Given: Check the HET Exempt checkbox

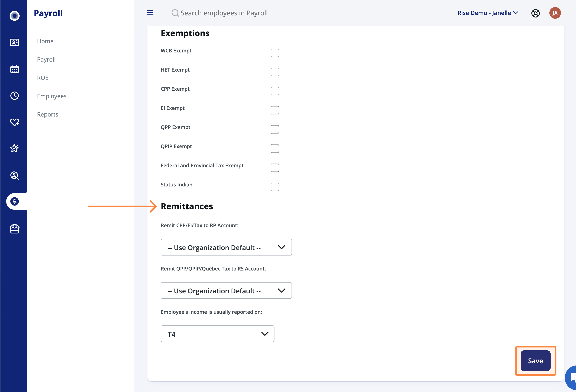Looking at the screenshot, I should (275, 72).
